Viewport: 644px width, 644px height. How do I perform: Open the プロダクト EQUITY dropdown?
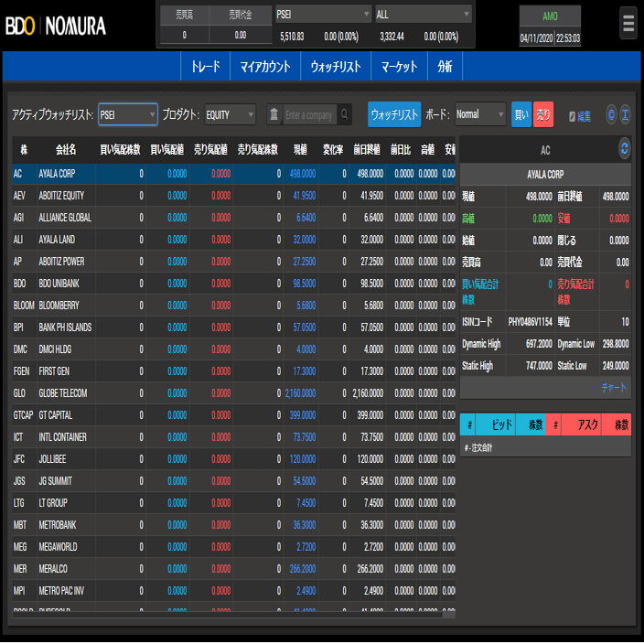click(230, 114)
